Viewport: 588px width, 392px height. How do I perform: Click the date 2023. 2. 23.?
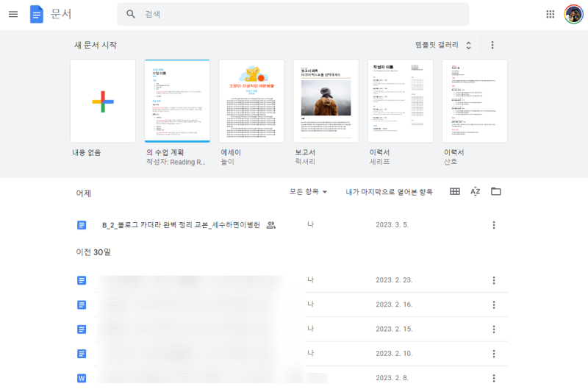394,279
